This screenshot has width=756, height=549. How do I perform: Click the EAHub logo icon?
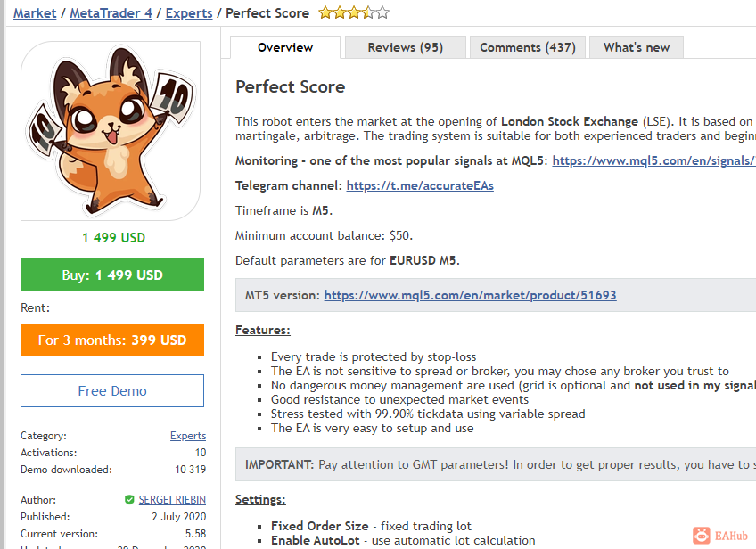pos(702,536)
